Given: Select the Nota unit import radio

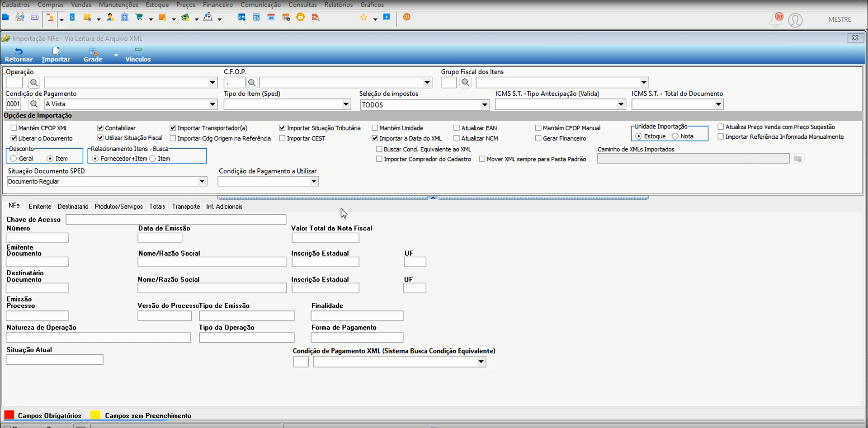Looking at the screenshot, I should click(675, 136).
